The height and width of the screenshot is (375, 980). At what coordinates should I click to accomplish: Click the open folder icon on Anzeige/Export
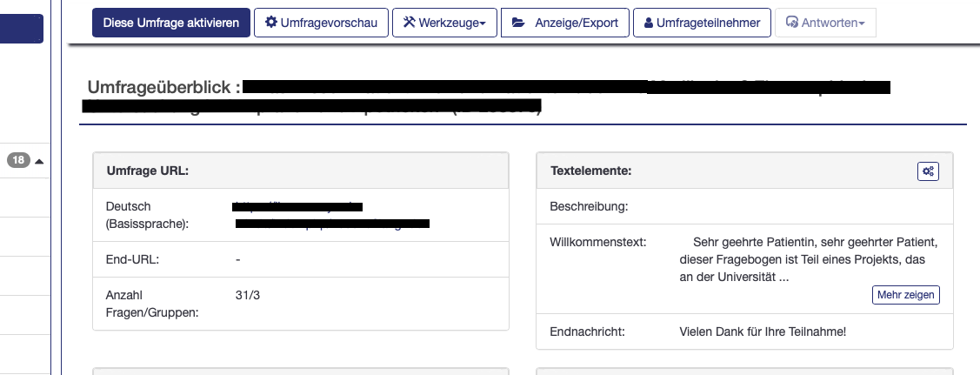(x=518, y=23)
